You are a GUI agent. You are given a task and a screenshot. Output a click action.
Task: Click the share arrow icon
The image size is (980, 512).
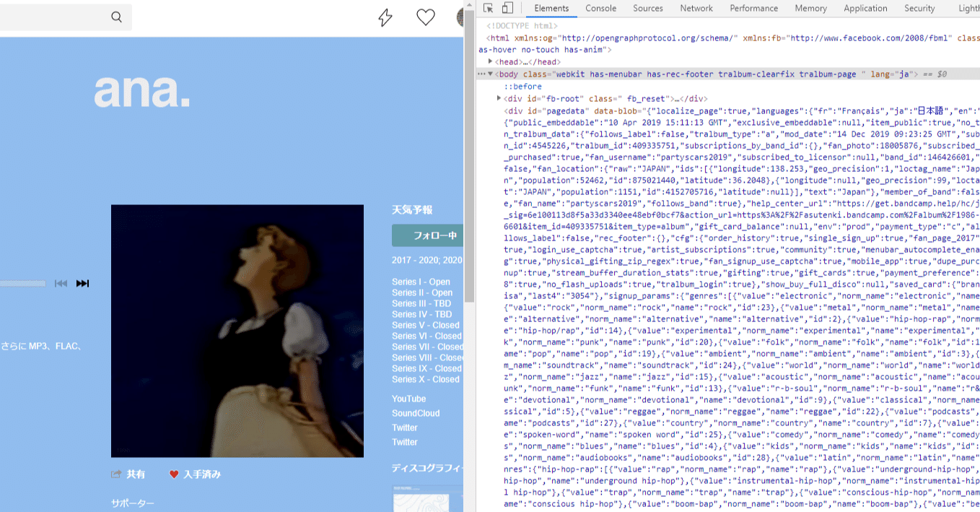(x=115, y=474)
